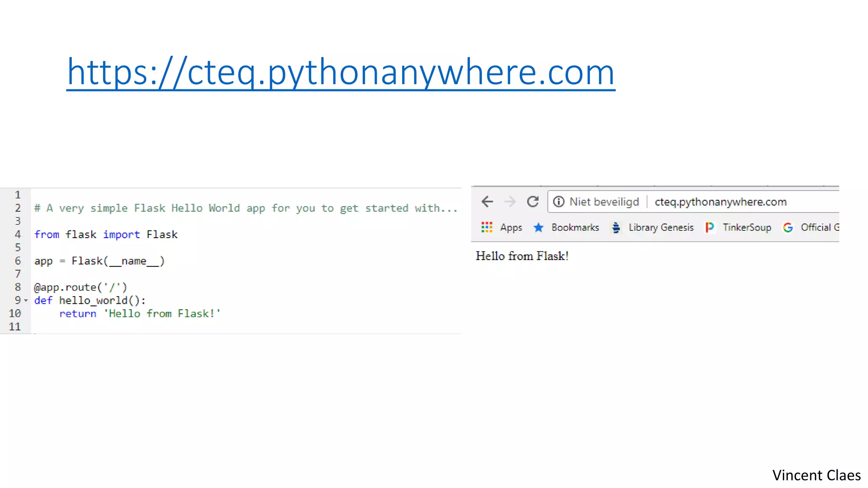The height and width of the screenshot is (488, 868).
Task: Click the blue Bookmarks star icon
Action: pyautogui.click(x=539, y=227)
